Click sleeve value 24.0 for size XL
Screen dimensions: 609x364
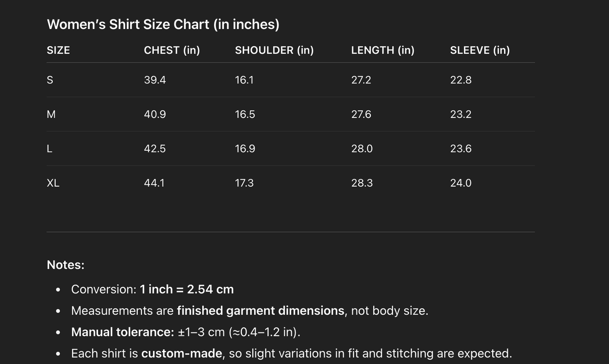coord(461,183)
